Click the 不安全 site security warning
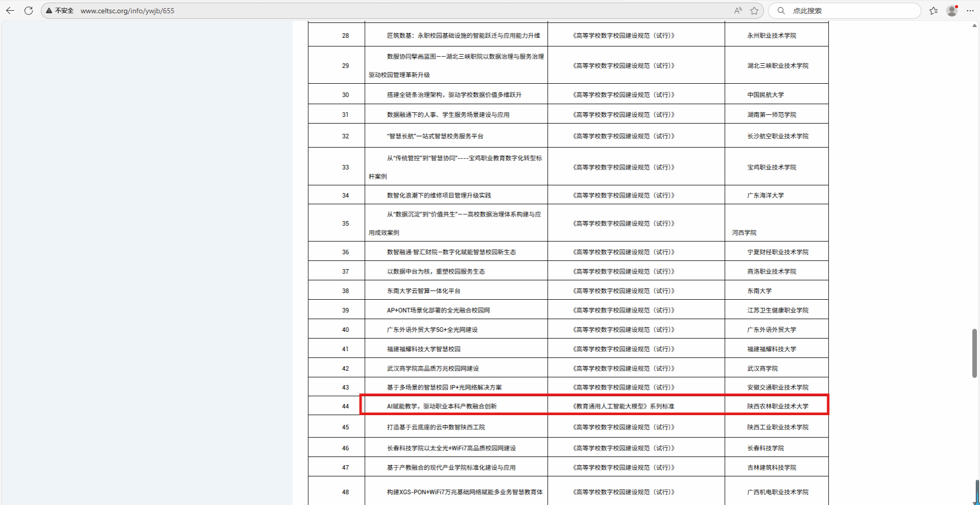This screenshot has height=505, width=980. click(x=60, y=11)
